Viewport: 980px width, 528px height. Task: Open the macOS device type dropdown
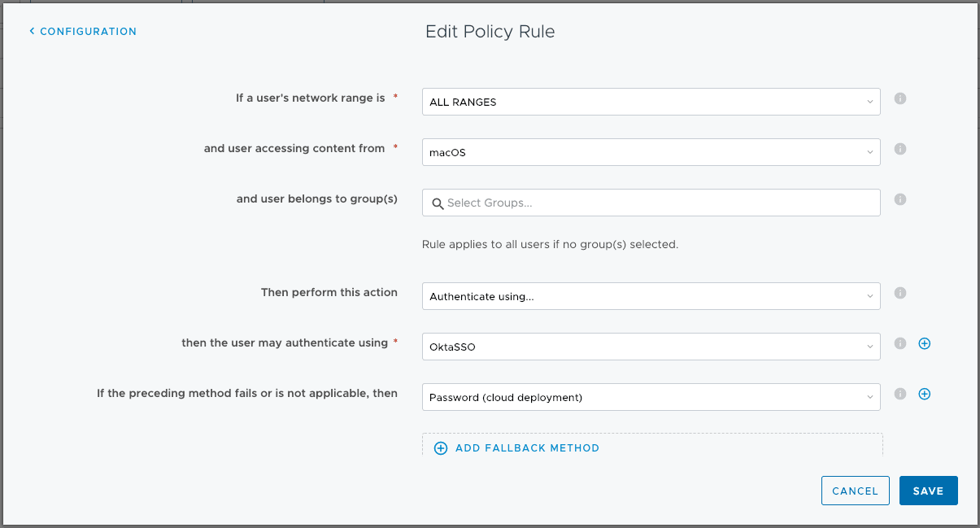(x=651, y=152)
